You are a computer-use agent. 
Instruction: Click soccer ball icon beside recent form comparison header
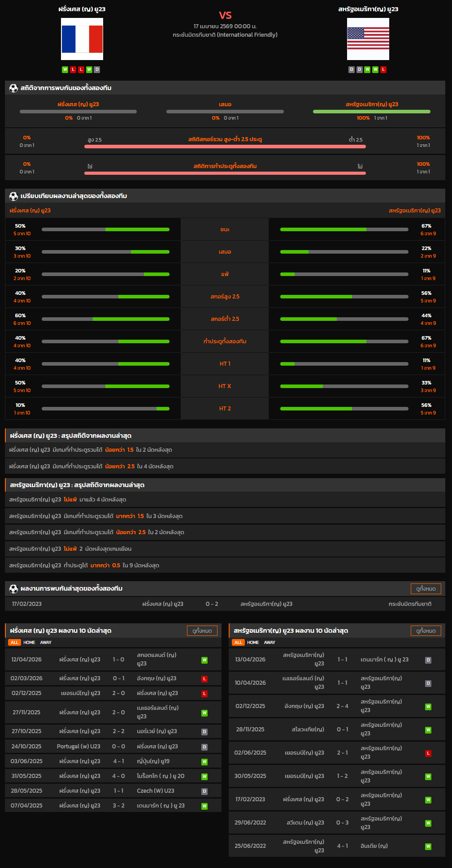click(13, 196)
